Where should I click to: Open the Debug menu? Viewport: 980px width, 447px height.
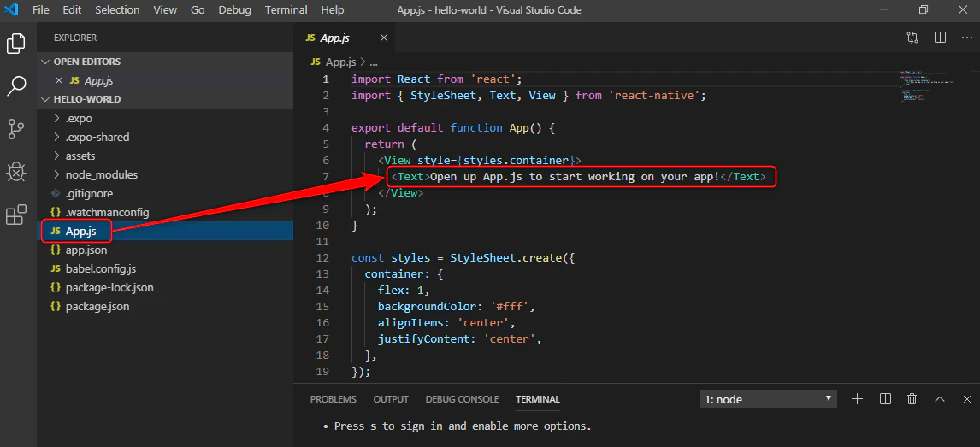tap(235, 10)
